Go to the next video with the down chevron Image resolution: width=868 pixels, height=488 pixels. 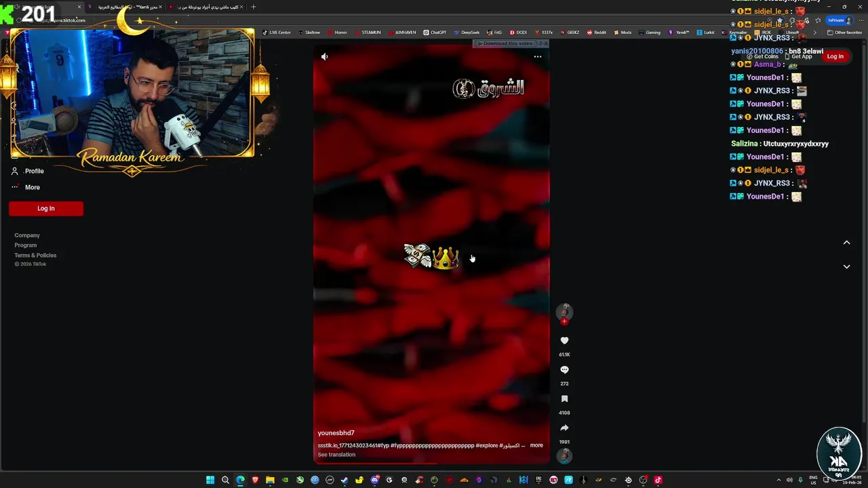846,266
